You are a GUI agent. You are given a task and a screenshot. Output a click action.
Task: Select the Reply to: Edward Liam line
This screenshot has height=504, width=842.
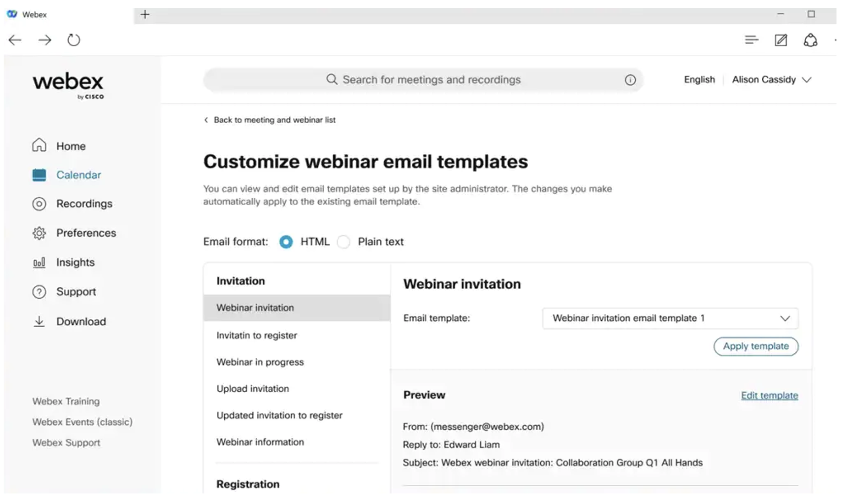451,444
